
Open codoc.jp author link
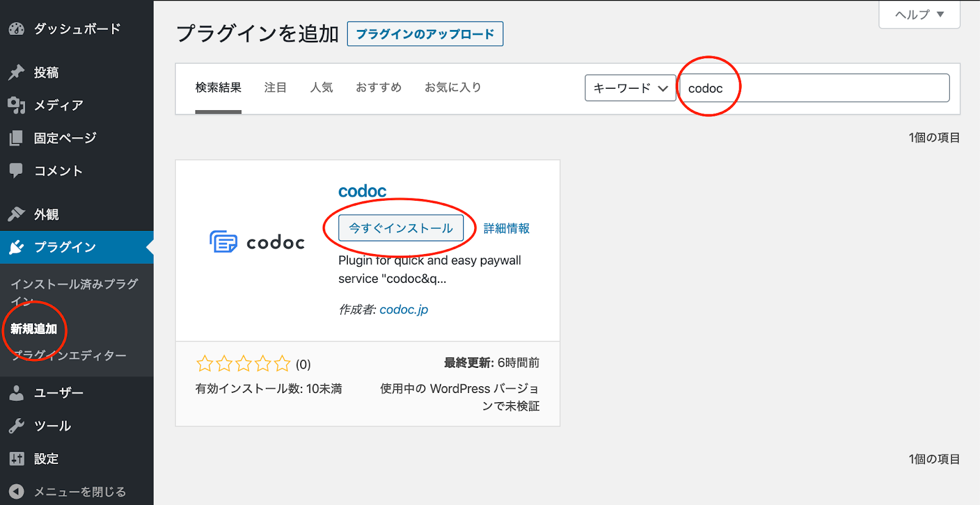(x=404, y=310)
